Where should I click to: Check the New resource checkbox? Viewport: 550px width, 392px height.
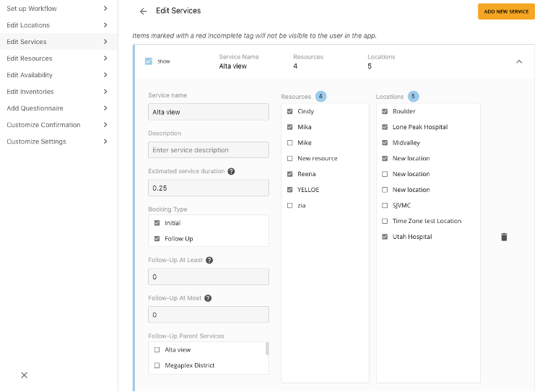(x=289, y=159)
